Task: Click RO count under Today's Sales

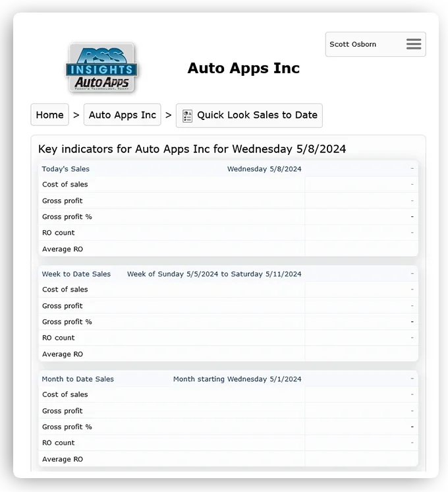Action: click(x=59, y=233)
